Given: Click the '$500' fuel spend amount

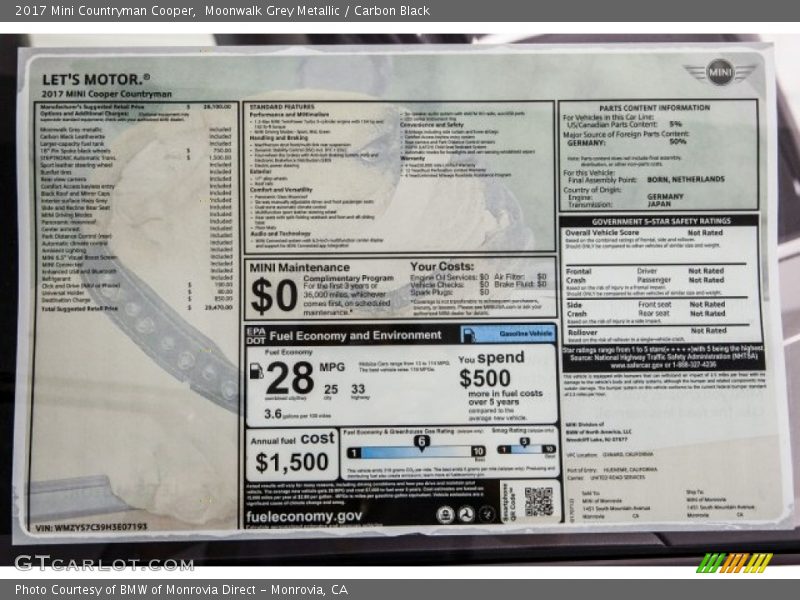Looking at the screenshot, I should (485, 379).
